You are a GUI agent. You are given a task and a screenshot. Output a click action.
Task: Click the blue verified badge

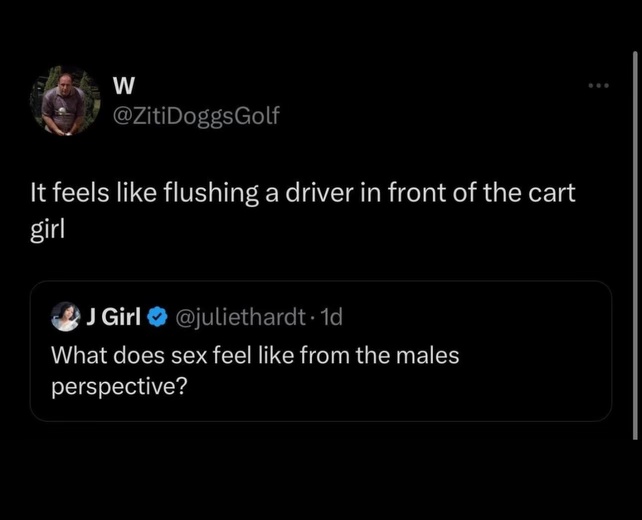point(158,318)
